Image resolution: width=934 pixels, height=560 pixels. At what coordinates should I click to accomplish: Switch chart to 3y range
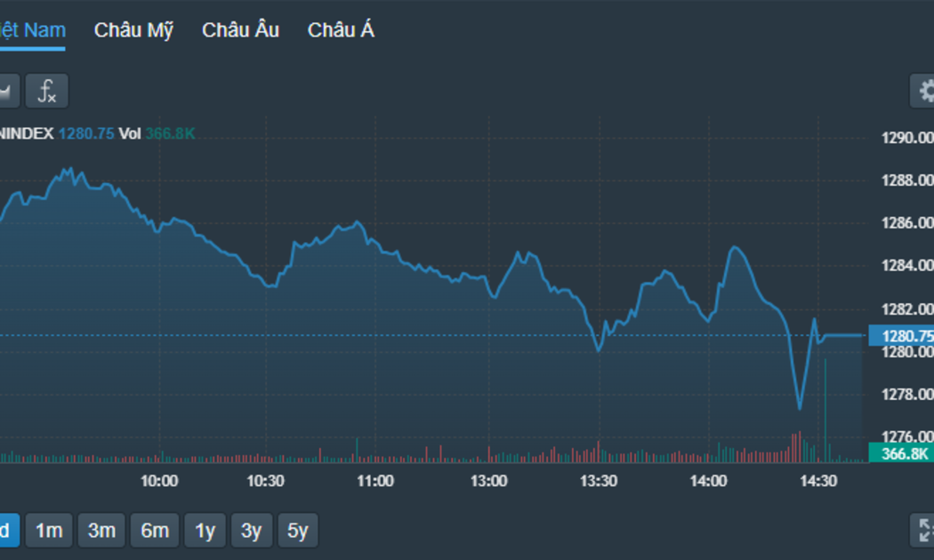pos(252,530)
